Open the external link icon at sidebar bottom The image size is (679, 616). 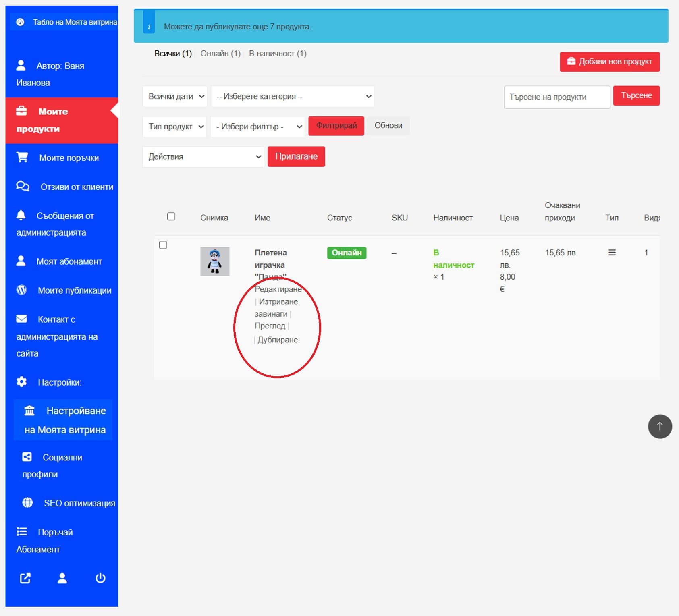(25, 578)
